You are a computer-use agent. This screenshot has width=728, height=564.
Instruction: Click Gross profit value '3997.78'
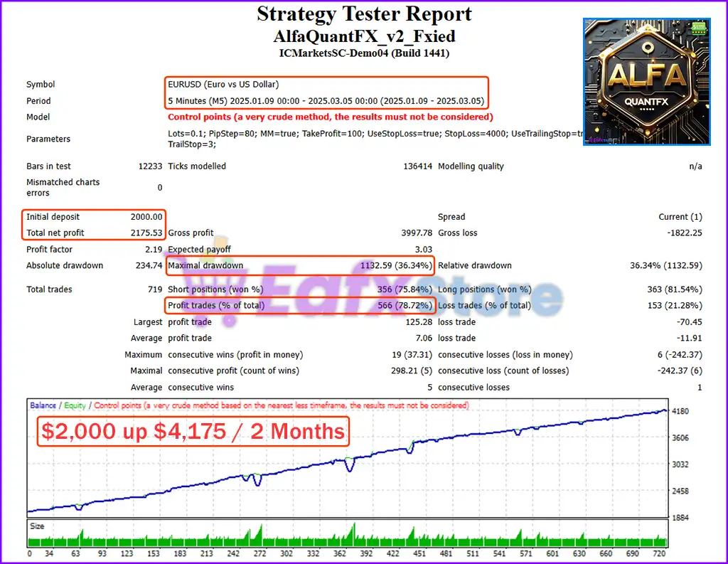tap(417, 233)
